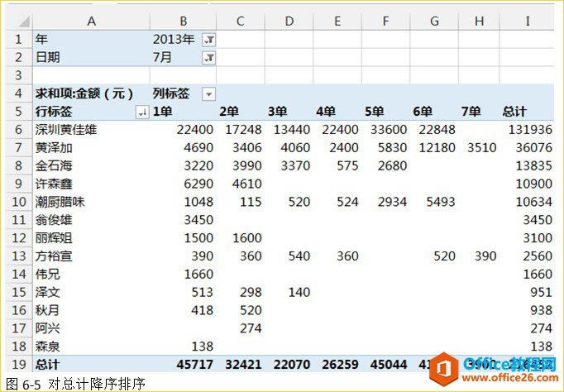Viewport: 564px width, 392px height.
Task: Select column I header
Action: point(527,22)
